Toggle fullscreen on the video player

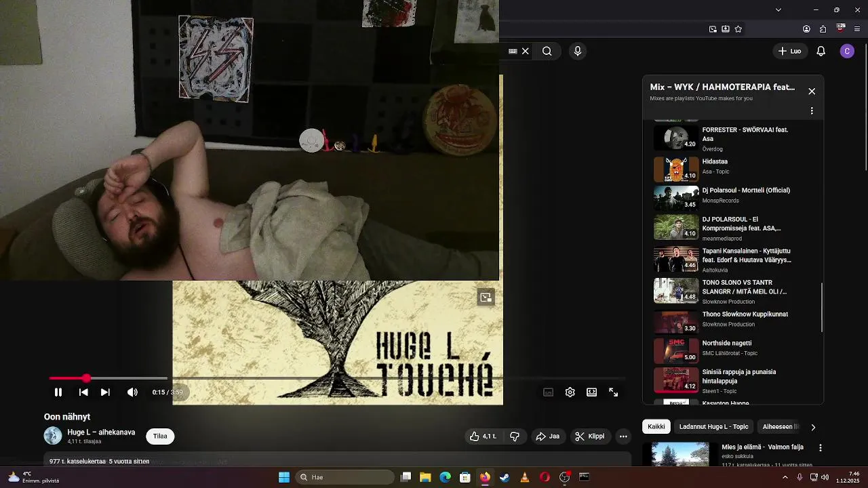pos(613,392)
